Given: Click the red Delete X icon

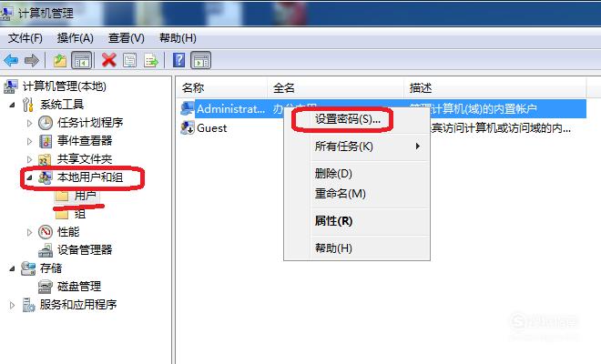Looking at the screenshot, I should tap(109, 60).
